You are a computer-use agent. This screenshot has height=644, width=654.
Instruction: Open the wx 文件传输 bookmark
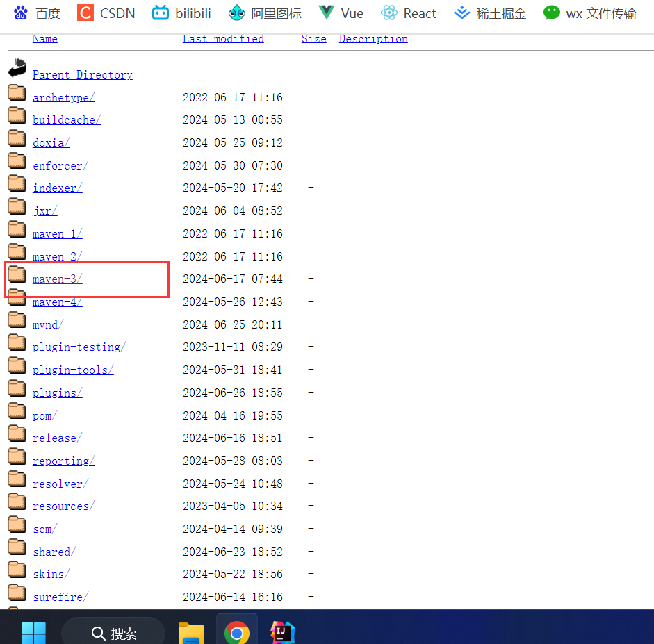click(x=590, y=13)
